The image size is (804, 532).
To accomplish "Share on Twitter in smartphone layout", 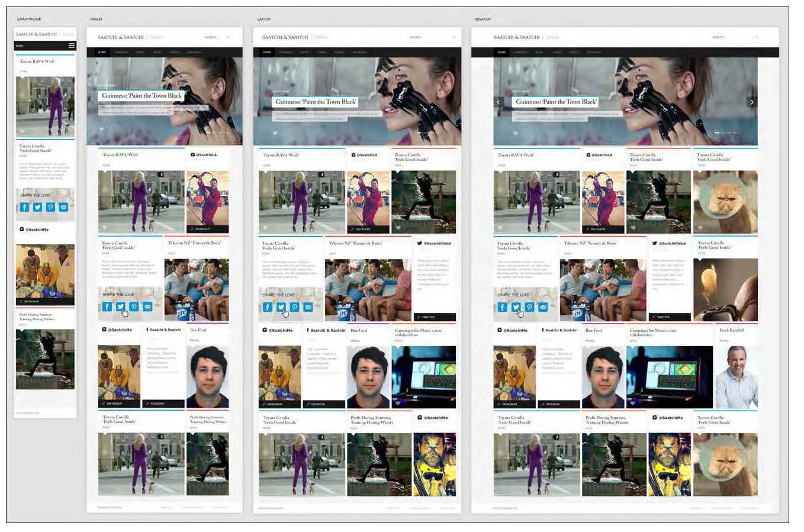I will coord(37,207).
